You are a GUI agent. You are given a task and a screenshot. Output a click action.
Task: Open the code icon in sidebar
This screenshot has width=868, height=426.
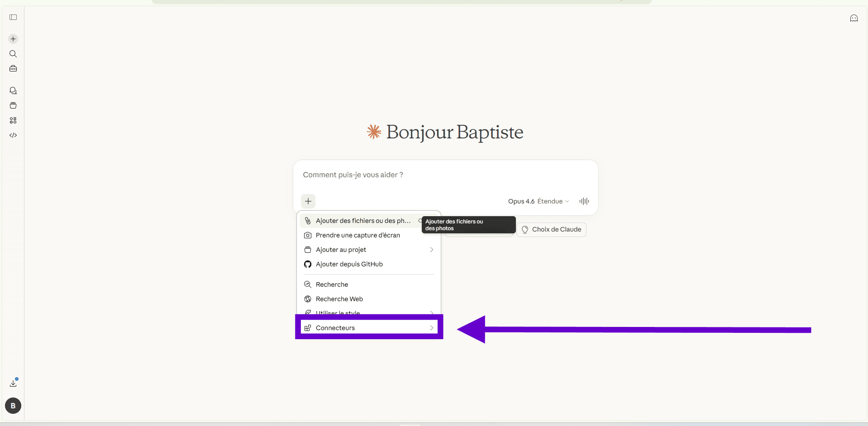pyautogui.click(x=13, y=135)
